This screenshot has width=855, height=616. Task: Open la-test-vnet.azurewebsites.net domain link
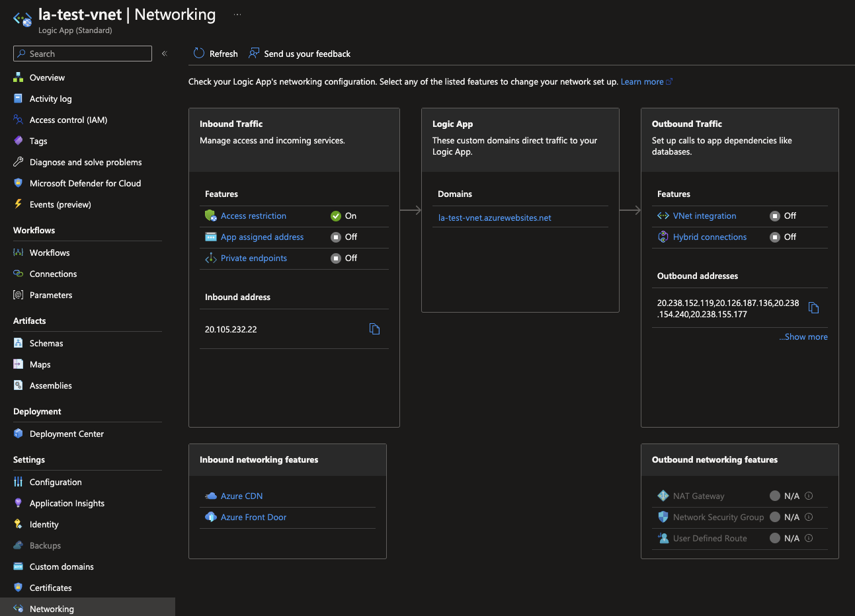(495, 218)
